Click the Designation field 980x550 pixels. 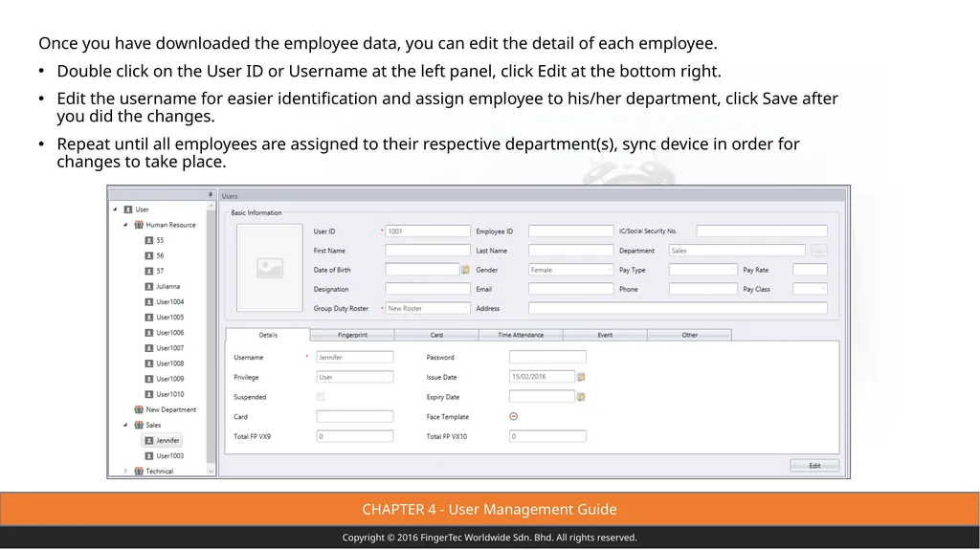428,290
